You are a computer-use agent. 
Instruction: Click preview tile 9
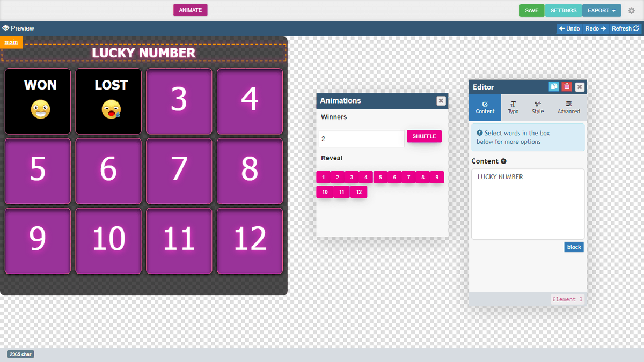tap(38, 241)
